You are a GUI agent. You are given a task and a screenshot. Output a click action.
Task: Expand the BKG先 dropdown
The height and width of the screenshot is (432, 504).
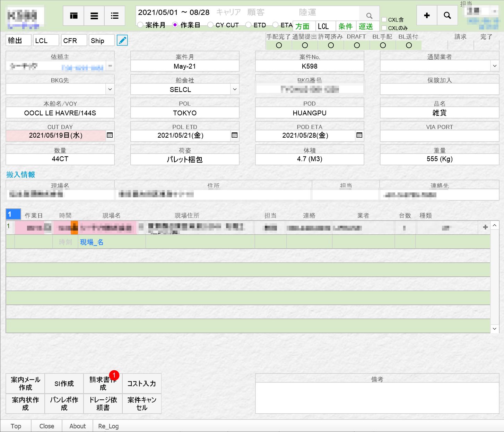click(110, 89)
